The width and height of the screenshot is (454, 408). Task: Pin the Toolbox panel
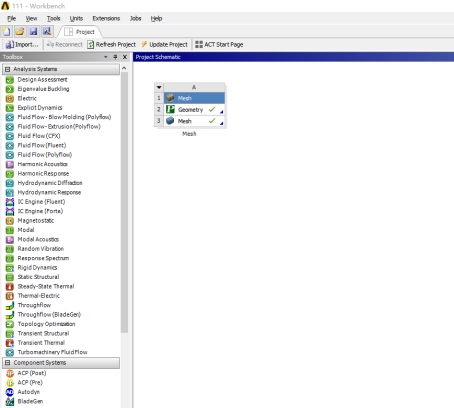tap(115, 57)
